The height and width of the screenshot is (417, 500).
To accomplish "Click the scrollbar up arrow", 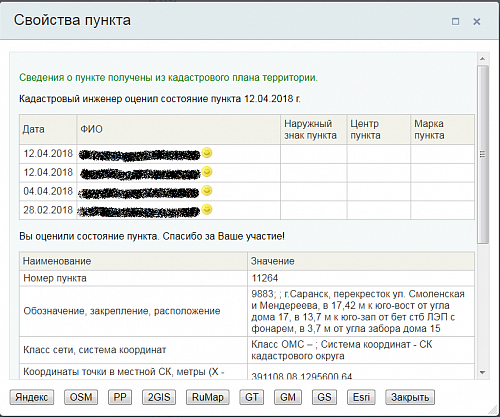I will (483, 59).
